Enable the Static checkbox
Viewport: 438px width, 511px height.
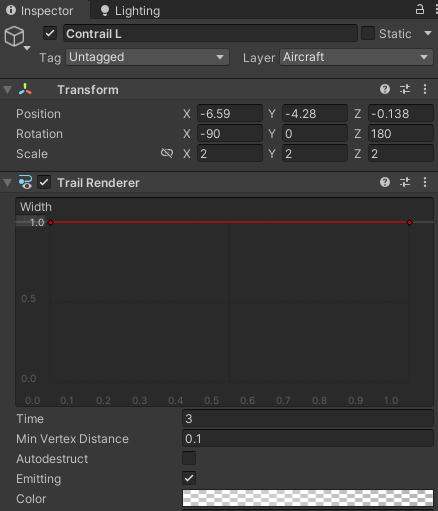(368, 33)
